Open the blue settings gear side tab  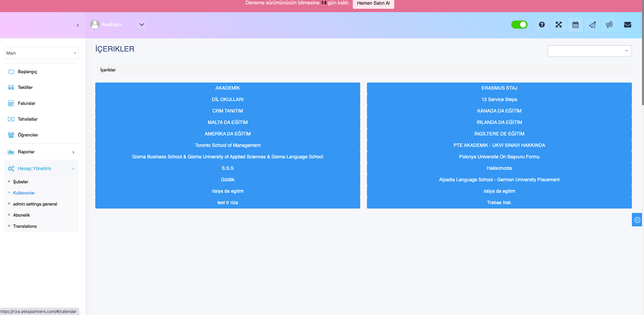tap(637, 220)
